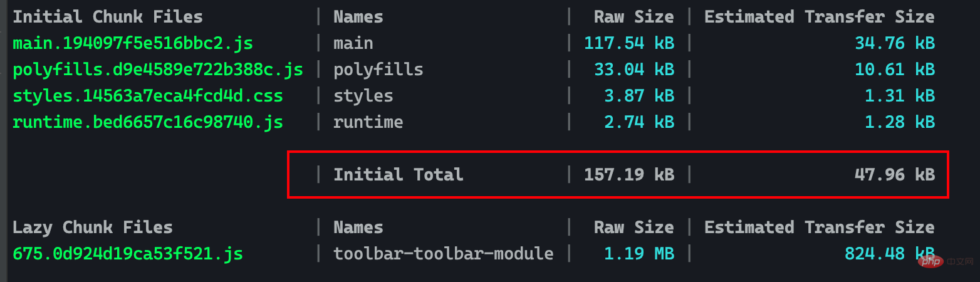Click the main chunk name
This screenshot has height=282, width=980.
click(353, 43)
